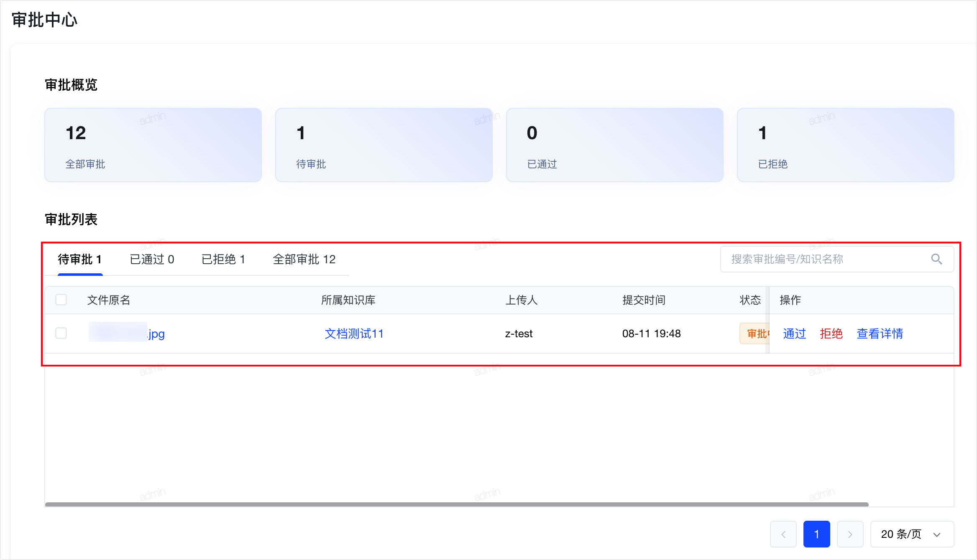
Task: Switch to 已通过 0 tab
Action: (x=152, y=260)
